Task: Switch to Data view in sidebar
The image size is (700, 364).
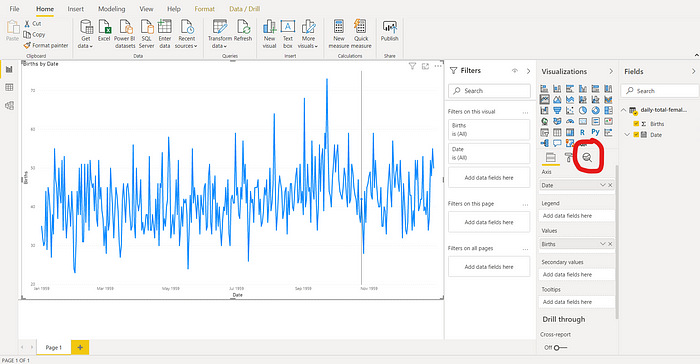Action: (9, 88)
